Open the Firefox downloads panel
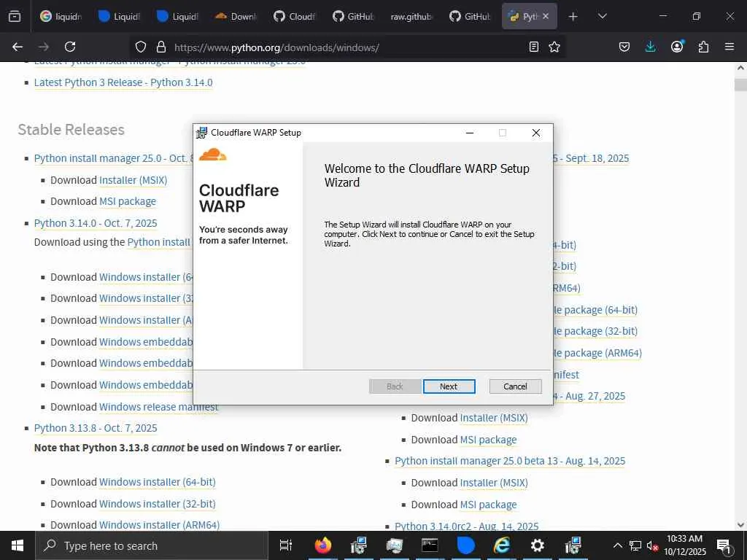747x560 pixels. click(x=650, y=47)
